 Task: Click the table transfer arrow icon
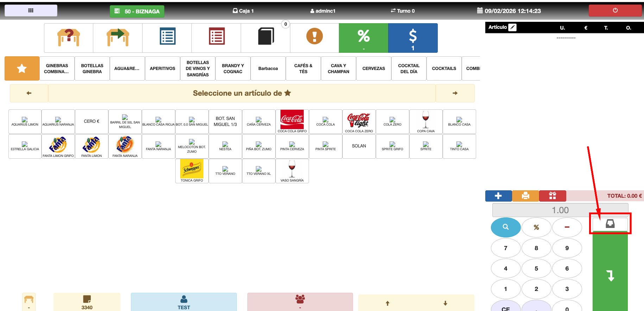point(118,38)
